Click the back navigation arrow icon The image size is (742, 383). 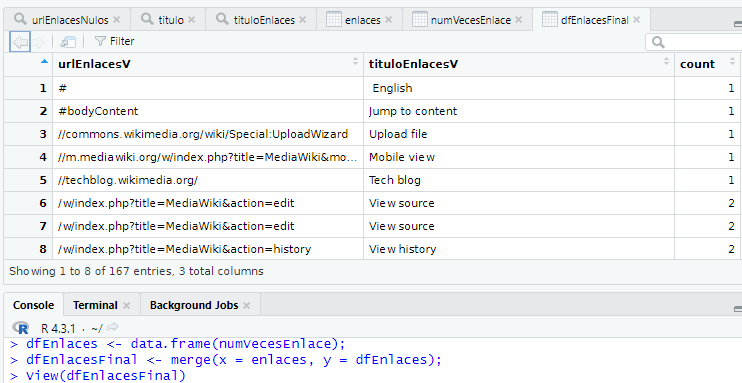point(20,42)
